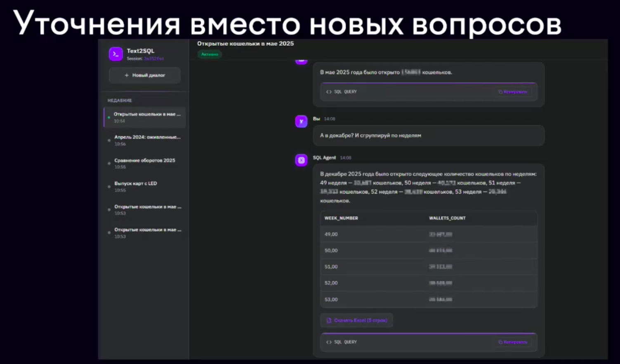Open the Session ID link under Text2SQL
The image size is (620, 364).
click(x=153, y=59)
